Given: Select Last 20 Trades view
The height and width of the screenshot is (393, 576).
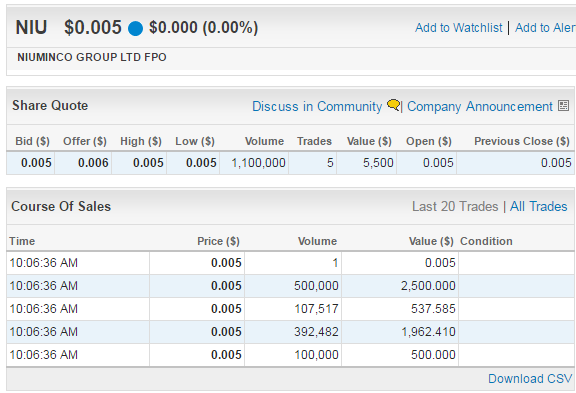Looking at the screenshot, I should click(x=455, y=206).
